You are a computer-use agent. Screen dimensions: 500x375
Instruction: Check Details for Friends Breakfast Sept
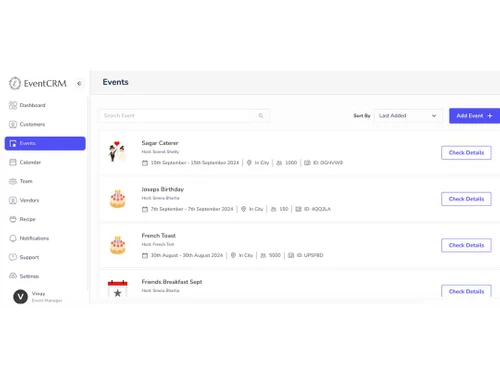tap(466, 291)
